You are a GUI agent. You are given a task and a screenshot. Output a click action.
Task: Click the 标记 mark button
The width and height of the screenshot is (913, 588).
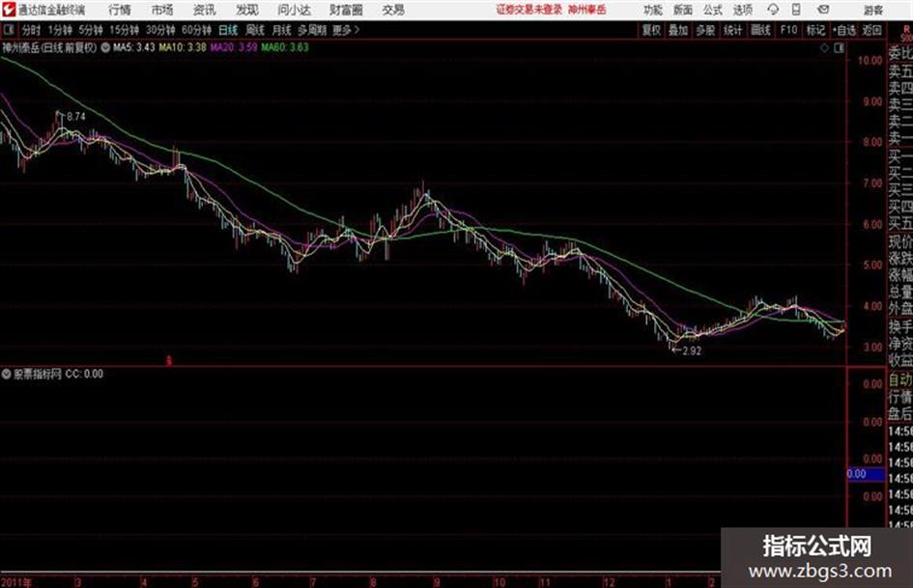coord(815,30)
